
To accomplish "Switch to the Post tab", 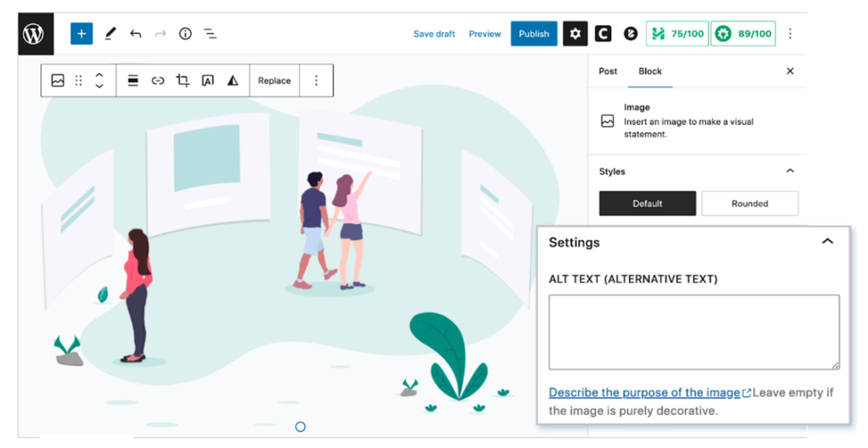I will coord(608,71).
